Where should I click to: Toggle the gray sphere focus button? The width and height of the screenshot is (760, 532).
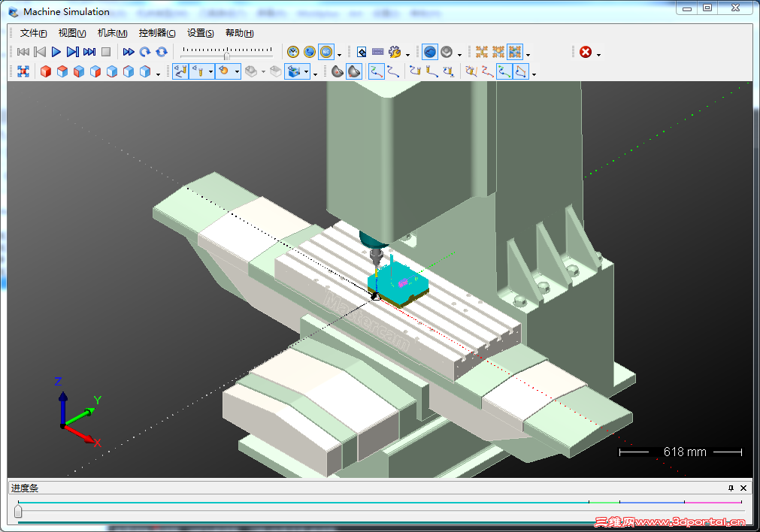447,52
